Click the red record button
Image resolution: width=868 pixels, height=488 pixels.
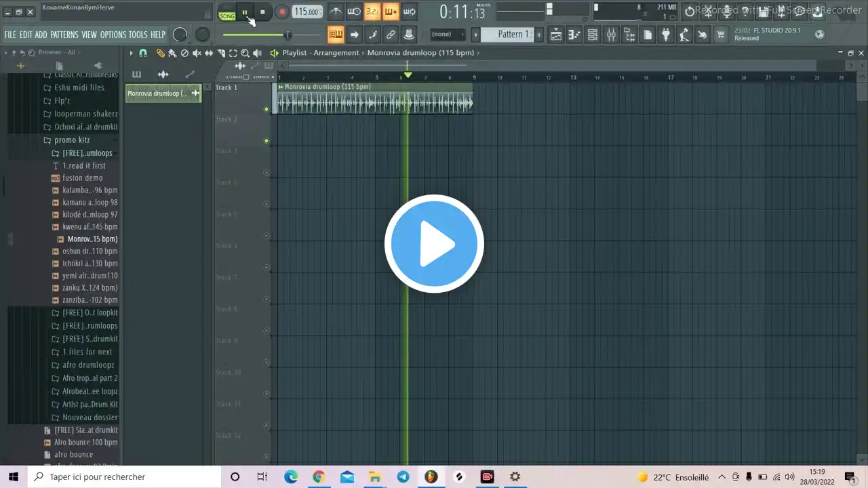[x=282, y=12]
